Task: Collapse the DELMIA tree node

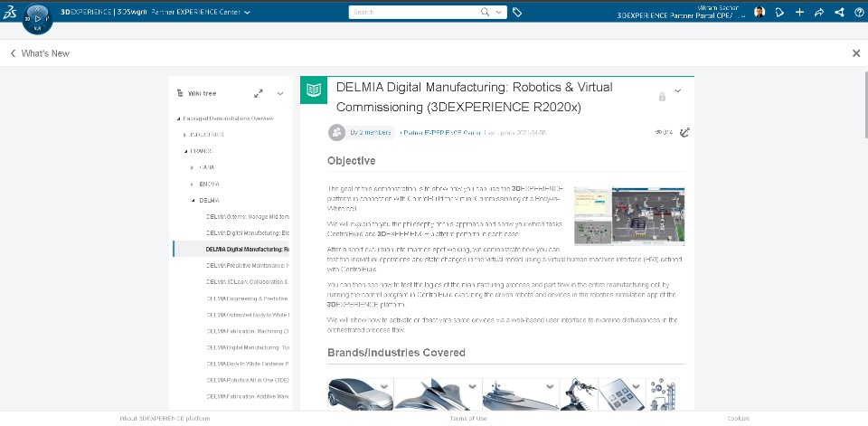Action: click(193, 200)
